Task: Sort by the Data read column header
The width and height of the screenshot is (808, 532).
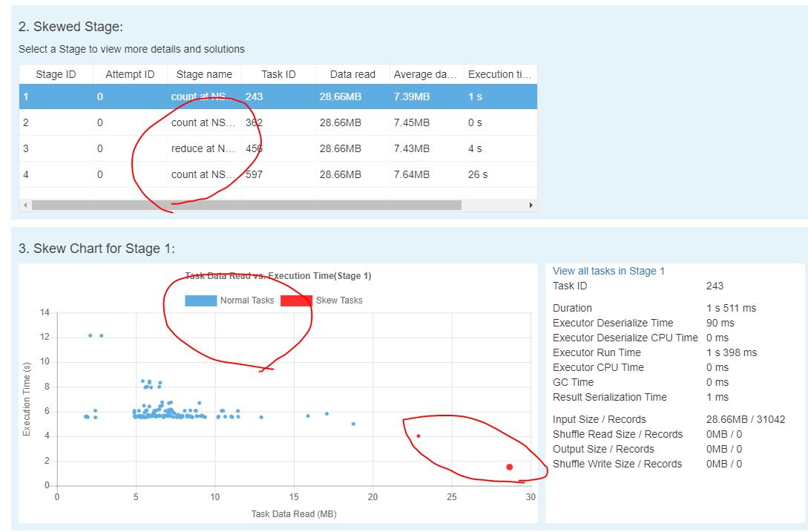Action: pyautogui.click(x=352, y=74)
